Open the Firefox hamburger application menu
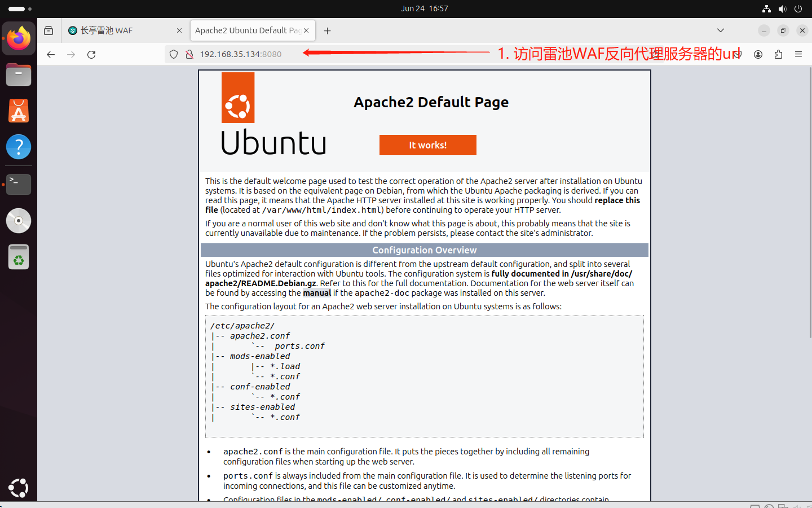 click(x=798, y=54)
